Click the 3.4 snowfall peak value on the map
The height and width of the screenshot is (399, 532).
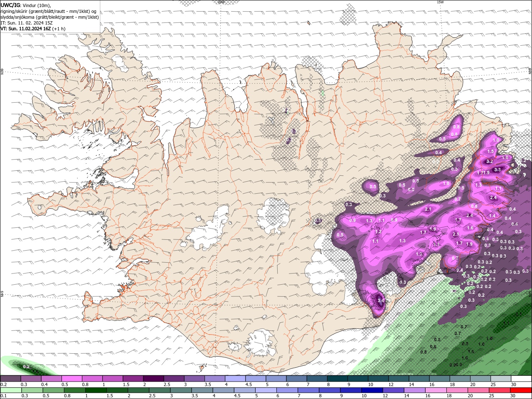point(381,300)
